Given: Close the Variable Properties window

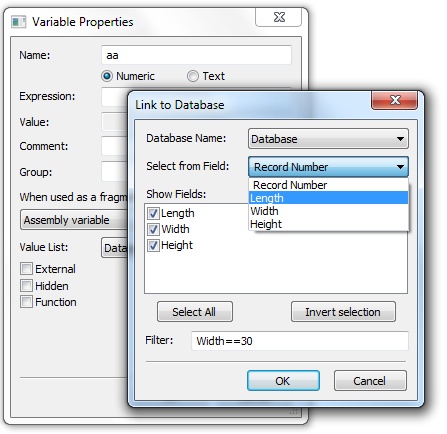Looking at the screenshot, I should point(279,17).
